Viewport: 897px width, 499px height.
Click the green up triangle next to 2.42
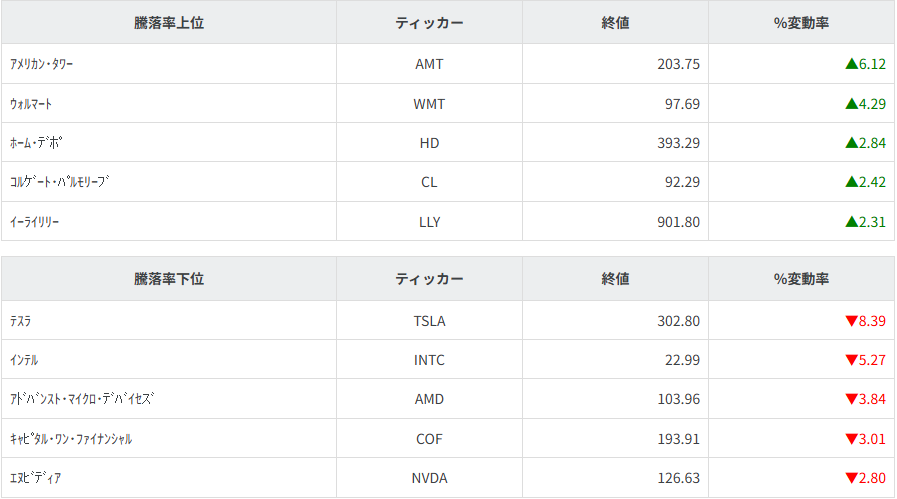coord(851,182)
